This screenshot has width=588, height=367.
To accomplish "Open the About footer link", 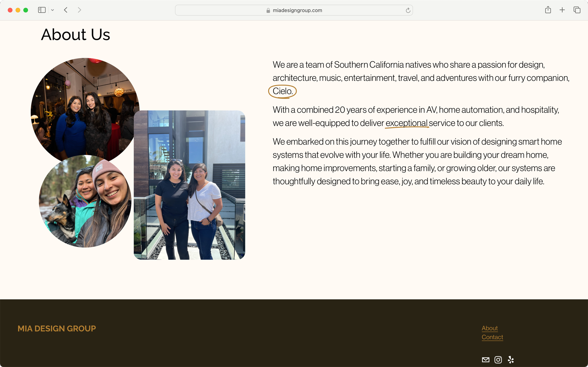I will (x=489, y=328).
